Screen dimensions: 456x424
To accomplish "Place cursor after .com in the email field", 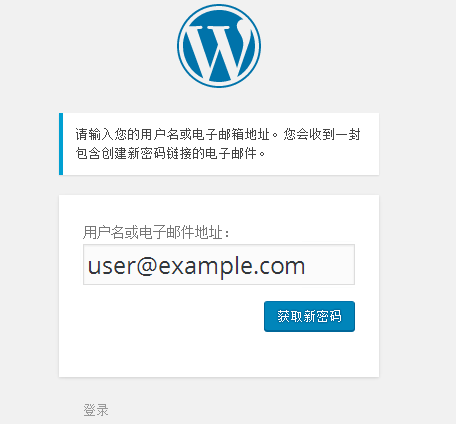I will (x=307, y=265).
